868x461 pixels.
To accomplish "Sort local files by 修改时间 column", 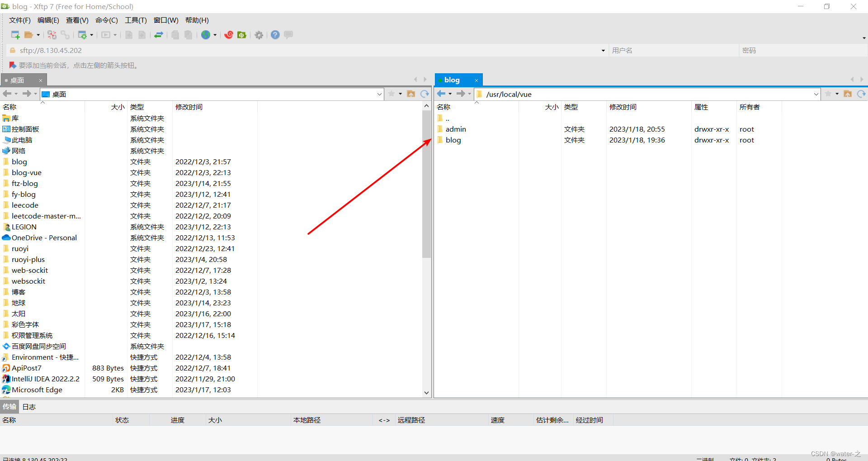I will point(215,107).
